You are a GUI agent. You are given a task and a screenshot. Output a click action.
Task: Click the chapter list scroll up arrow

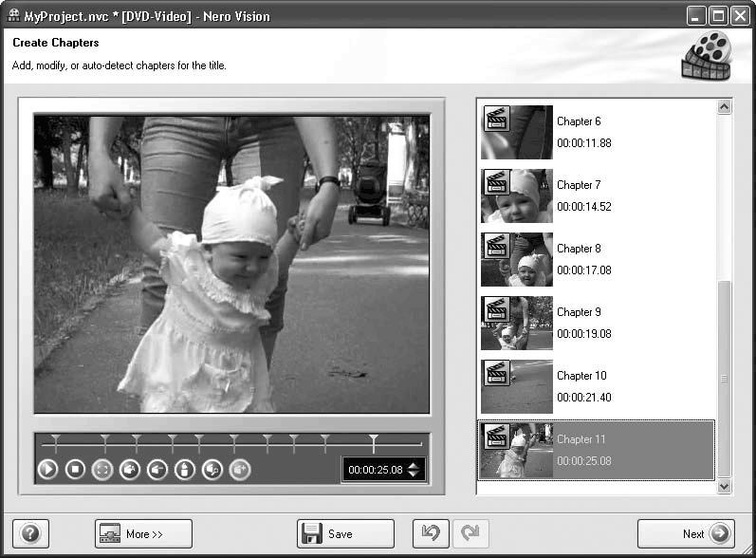tap(725, 107)
